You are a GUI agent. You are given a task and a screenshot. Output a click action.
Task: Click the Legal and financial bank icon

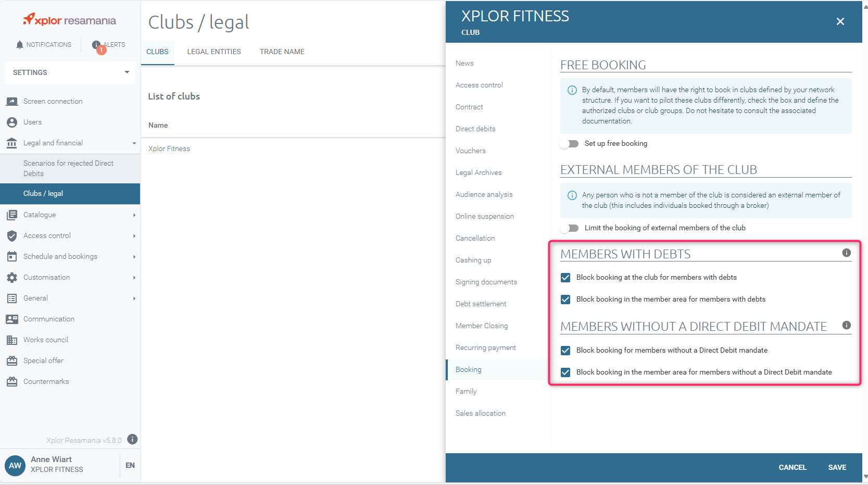[12, 143]
